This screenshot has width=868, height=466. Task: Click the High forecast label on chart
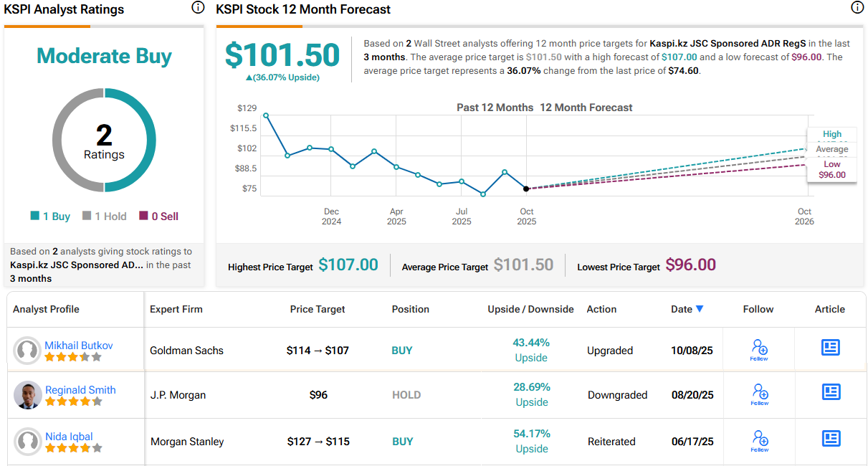[832, 134]
